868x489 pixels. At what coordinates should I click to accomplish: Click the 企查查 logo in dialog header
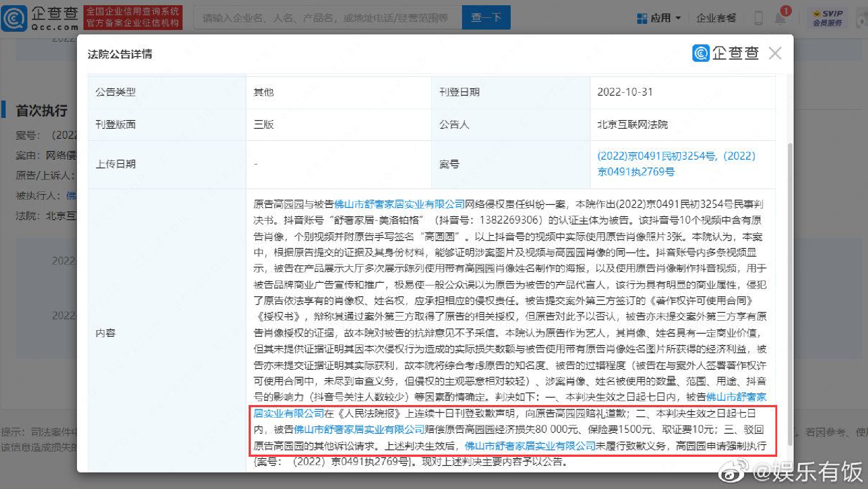(x=725, y=53)
